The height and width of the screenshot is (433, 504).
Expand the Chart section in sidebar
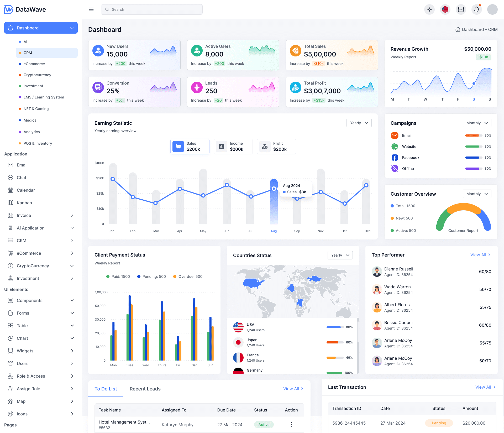[22, 338]
